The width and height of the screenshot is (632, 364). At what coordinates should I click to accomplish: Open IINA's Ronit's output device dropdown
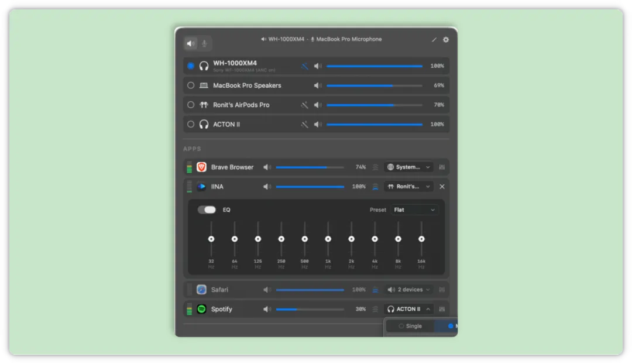tap(408, 187)
